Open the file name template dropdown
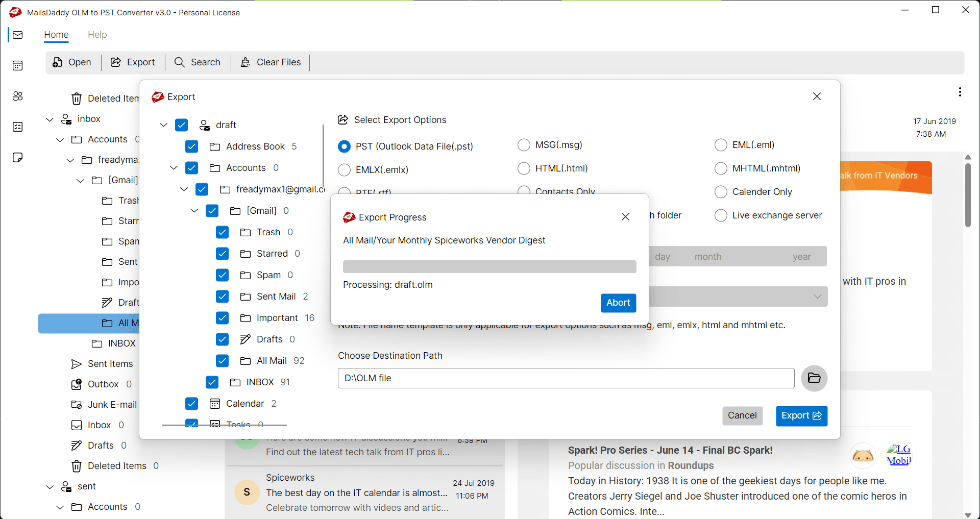The width and height of the screenshot is (980, 519). pyautogui.click(x=818, y=296)
